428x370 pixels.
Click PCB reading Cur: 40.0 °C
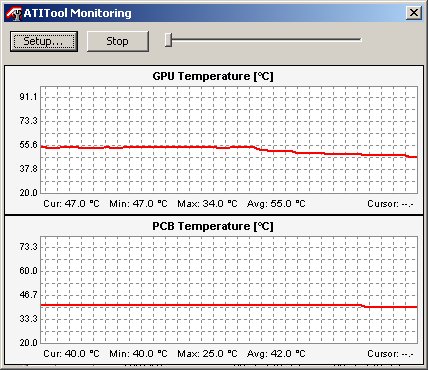71,354
